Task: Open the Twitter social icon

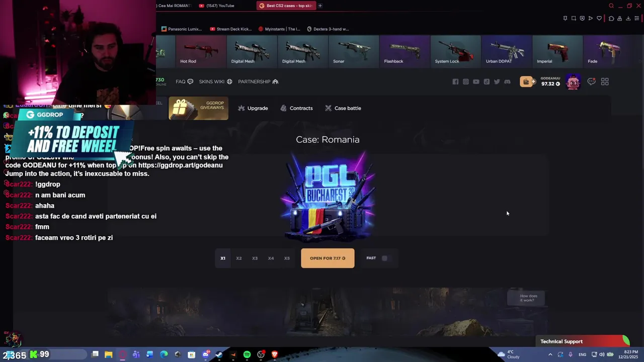Action: (x=497, y=81)
